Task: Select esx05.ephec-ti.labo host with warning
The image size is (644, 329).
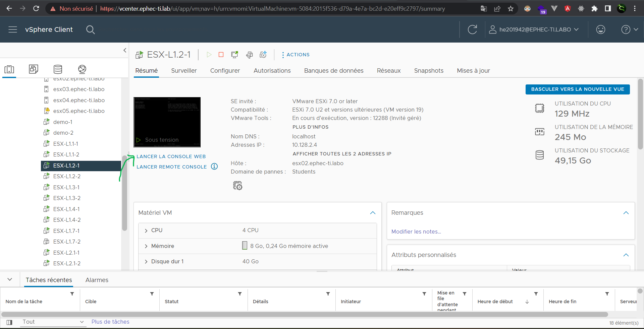Action: click(79, 111)
